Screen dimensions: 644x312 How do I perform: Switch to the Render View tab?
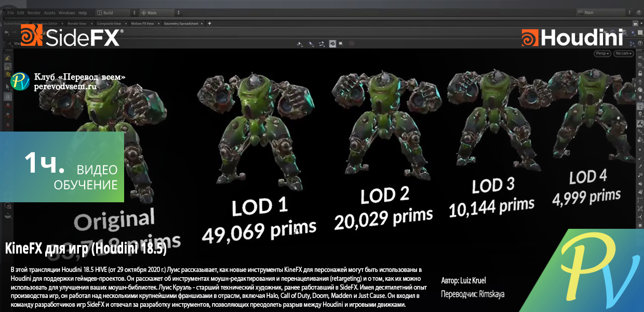pyautogui.click(x=77, y=23)
